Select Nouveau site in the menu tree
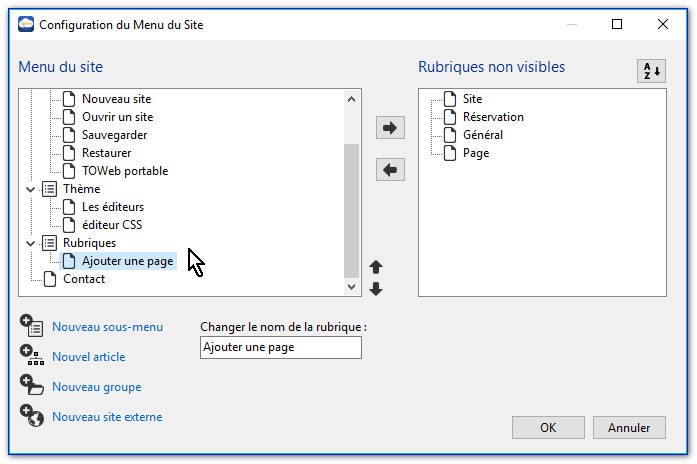 [x=116, y=99]
